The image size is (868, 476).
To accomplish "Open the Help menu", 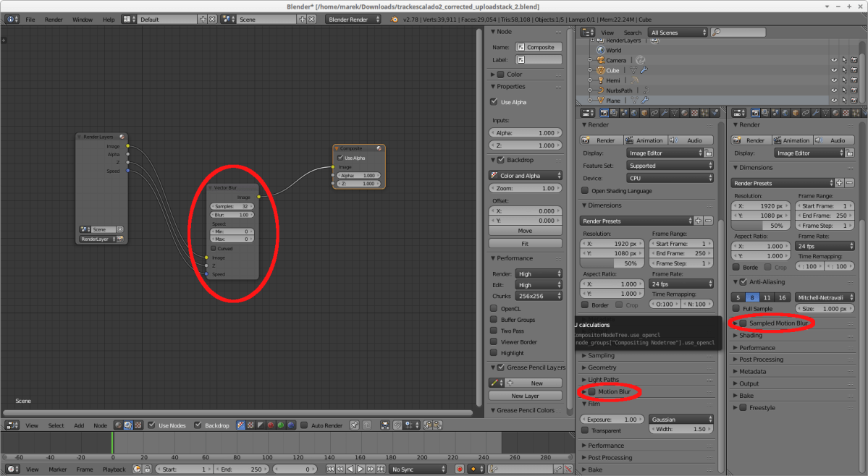I will [x=109, y=20].
